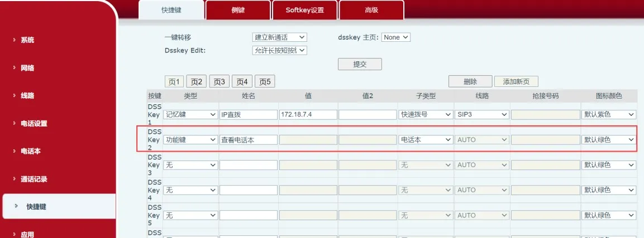Image resolution: width=644 pixels, height=238 pixels.
Task: Go to 页2 page button
Action: 196,82
